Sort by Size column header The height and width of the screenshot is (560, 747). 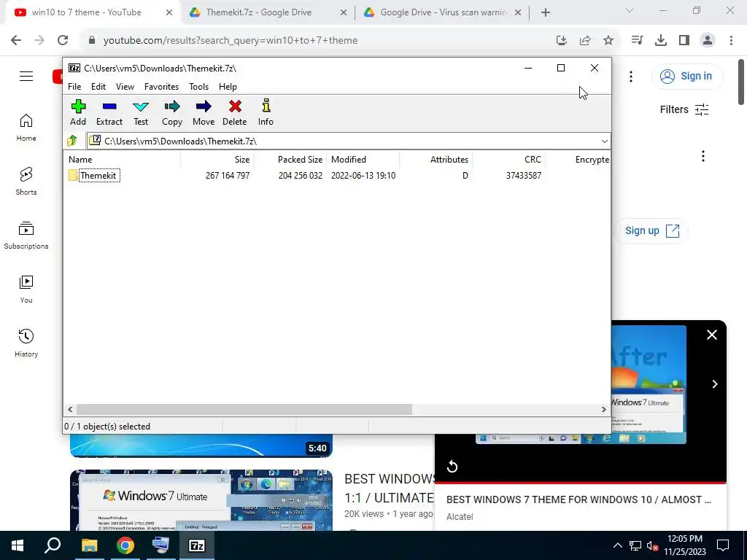217,160
